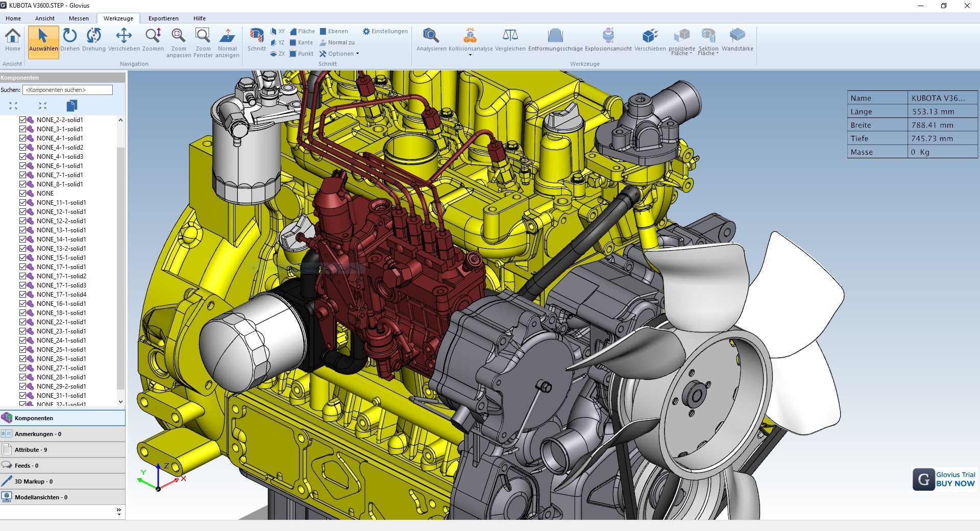Expand the Anmerkungen panel
980x531 pixels.
(x=63, y=434)
